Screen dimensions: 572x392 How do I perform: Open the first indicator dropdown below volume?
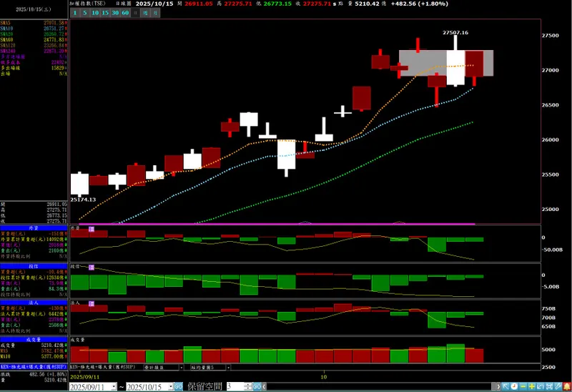[x=182, y=367]
